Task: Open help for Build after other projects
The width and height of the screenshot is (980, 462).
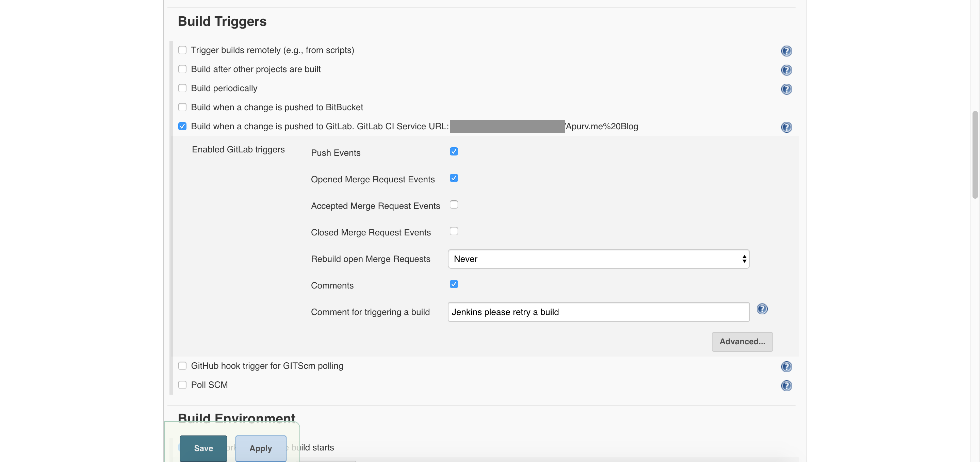Action: (x=786, y=70)
